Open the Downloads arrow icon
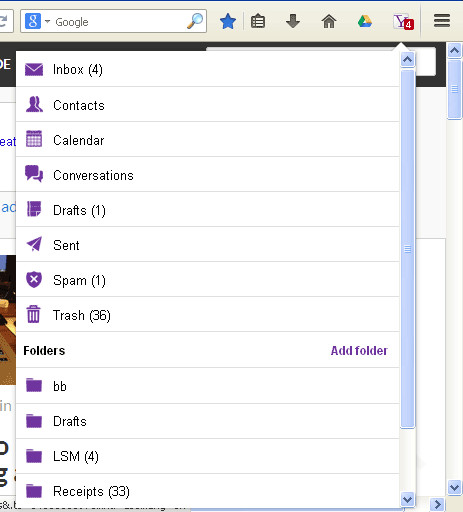This screenshot has width=463, height=512. click(293, 22)
